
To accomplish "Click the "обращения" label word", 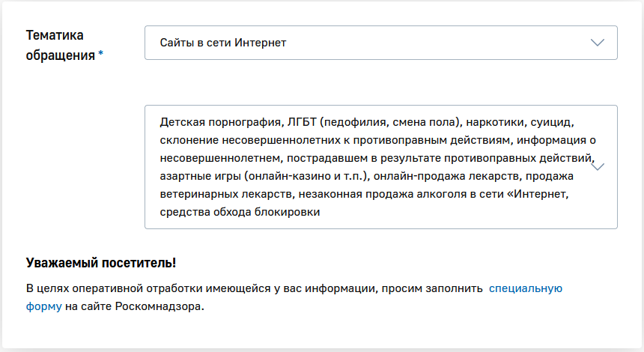I will pos(60,55).
